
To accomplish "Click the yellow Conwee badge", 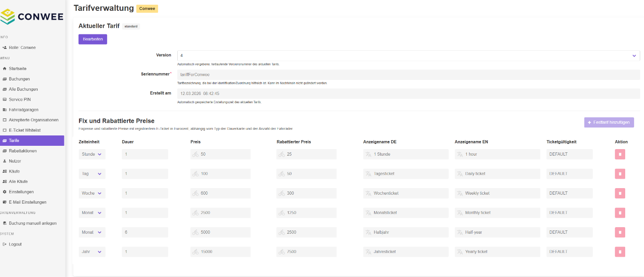I will coord(147,8).
